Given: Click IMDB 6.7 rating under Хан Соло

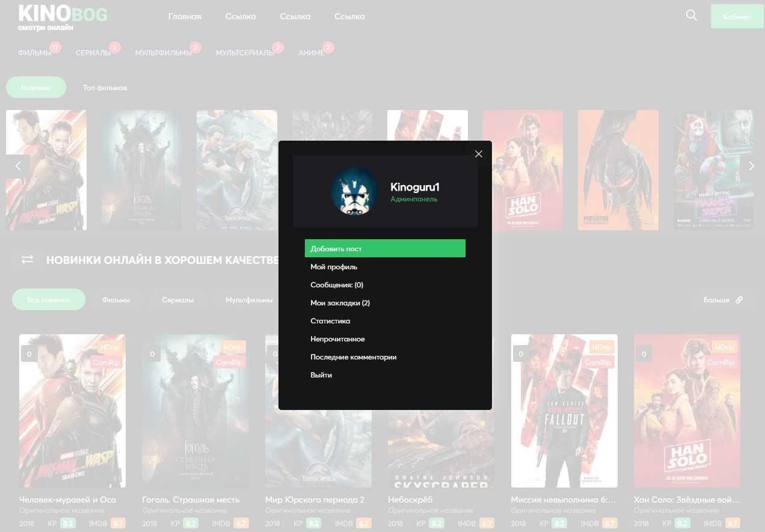Looking at the screenshot, I should point(733,524).
